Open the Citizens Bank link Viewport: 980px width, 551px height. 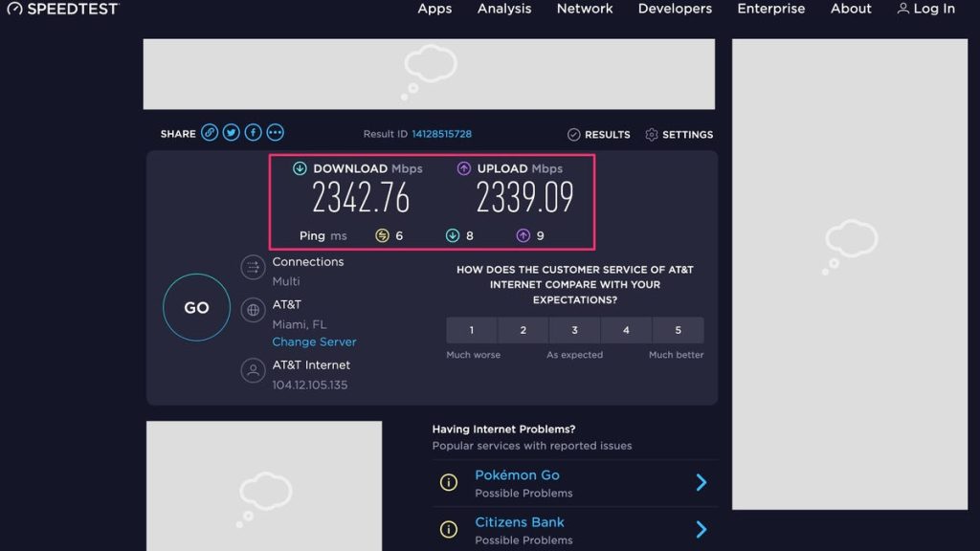[520, 521]
